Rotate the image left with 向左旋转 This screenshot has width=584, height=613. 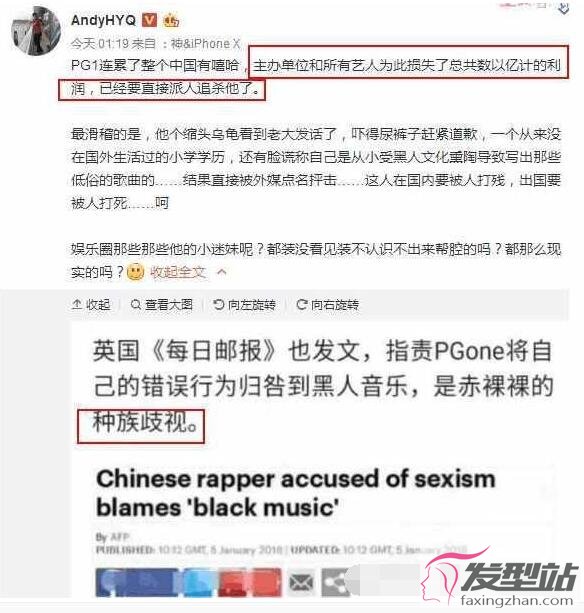tap(245, 304)
